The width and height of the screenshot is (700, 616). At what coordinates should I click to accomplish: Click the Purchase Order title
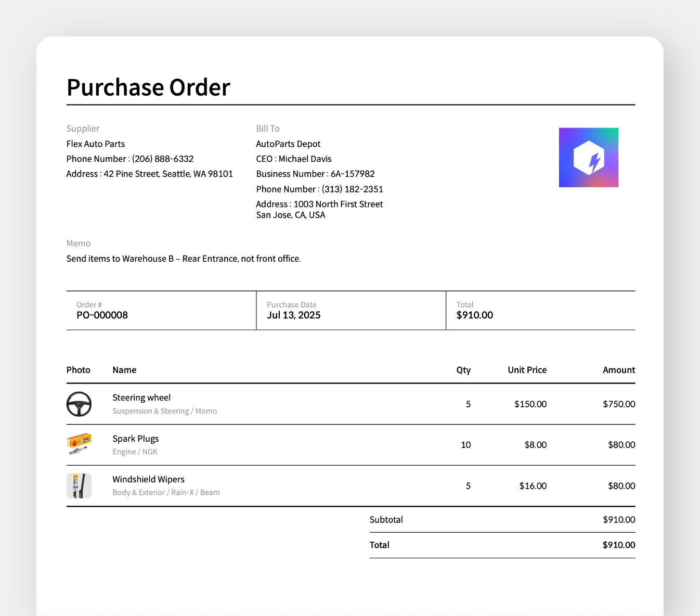(x=148, y=87)
